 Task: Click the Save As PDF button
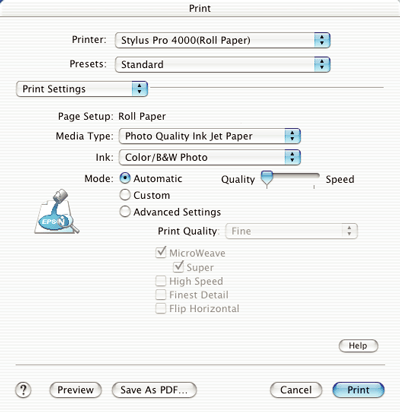pyautogui.click(x=154, y=390)
